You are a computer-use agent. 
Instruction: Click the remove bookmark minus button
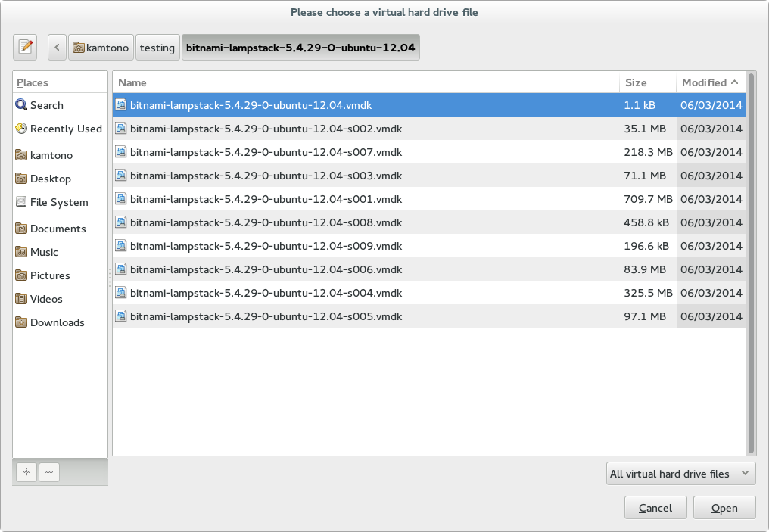tap(48, 472)
